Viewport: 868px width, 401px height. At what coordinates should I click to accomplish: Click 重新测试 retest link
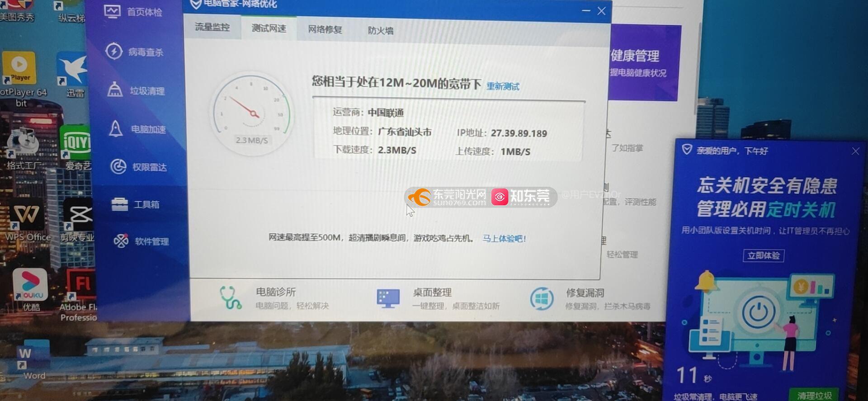click(x=503, y=86)
